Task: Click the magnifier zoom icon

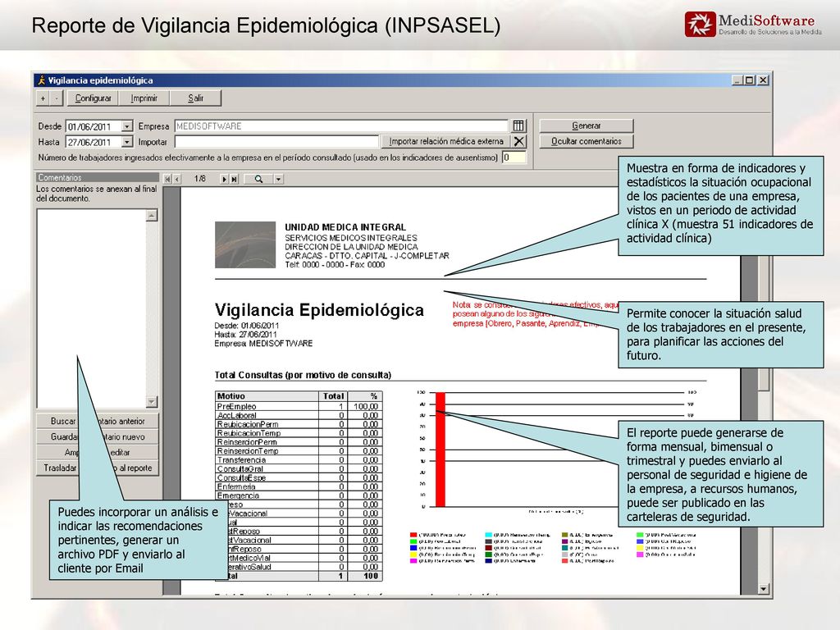Action: pos(258,179)
